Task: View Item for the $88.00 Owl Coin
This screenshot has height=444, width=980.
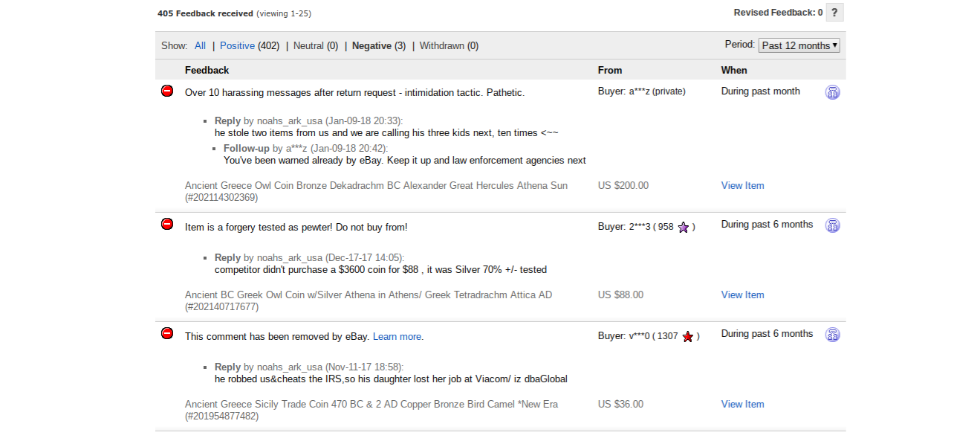Action: click(742, 295)
